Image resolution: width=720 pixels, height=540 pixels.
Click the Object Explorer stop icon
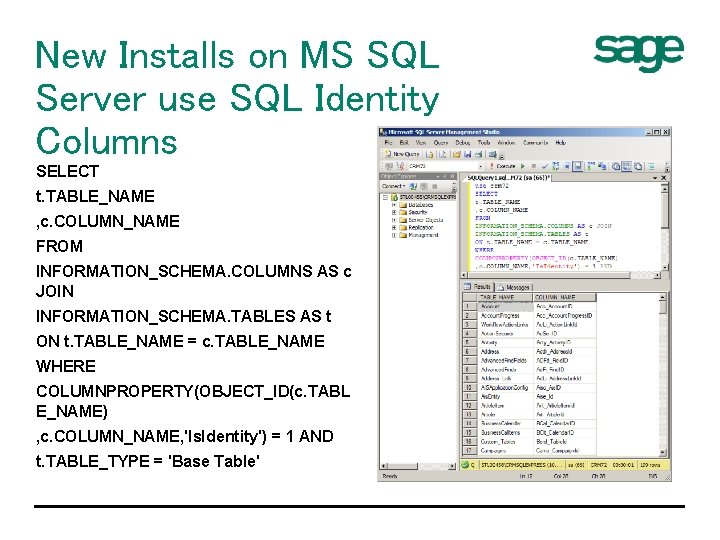click(434, 186)
